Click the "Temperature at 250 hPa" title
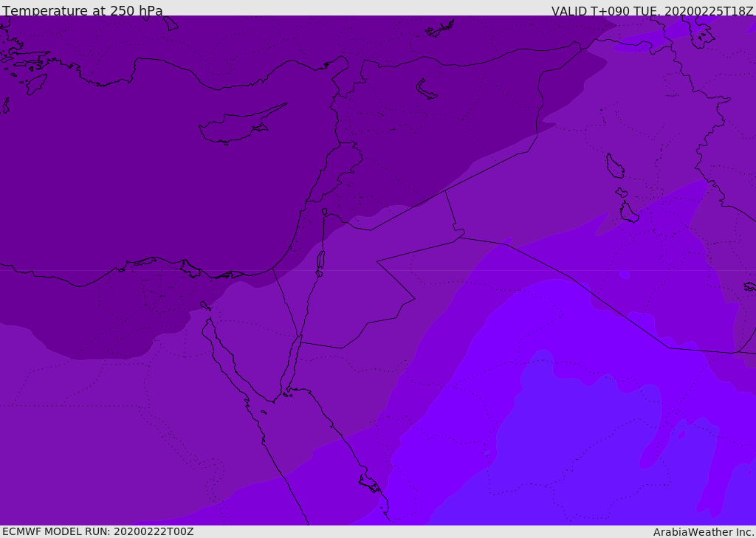Image resolution: width=756 pixels, height=538 pixels. point(82,11)
